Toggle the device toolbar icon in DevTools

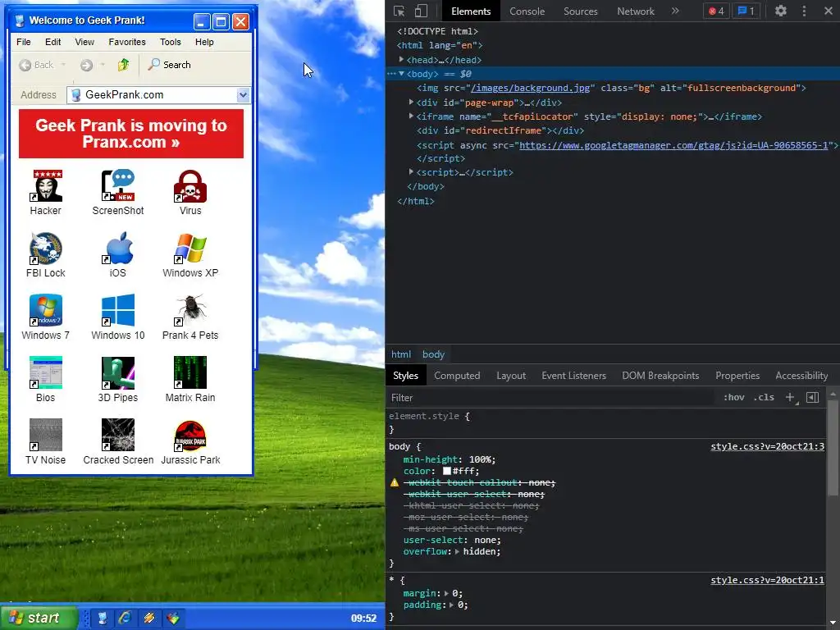click(x=421, y=11)
